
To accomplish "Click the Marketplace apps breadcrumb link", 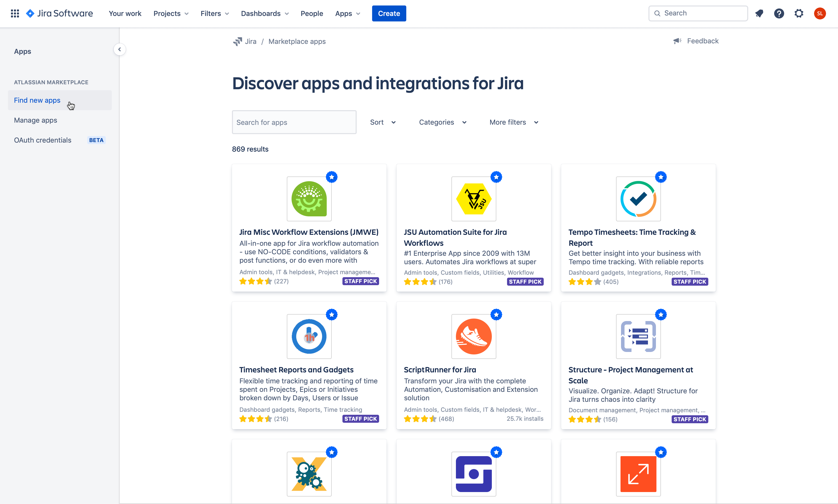I will point(297,41).
